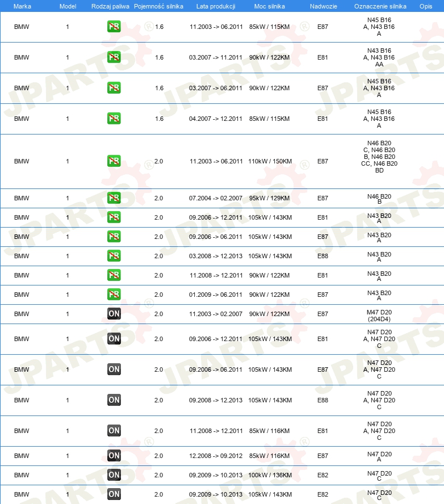Select engine code cell N43 B16 A, N43 B16 AA
Image resolution: width=444 pixels, height=504 pixels.
(379, 57)
